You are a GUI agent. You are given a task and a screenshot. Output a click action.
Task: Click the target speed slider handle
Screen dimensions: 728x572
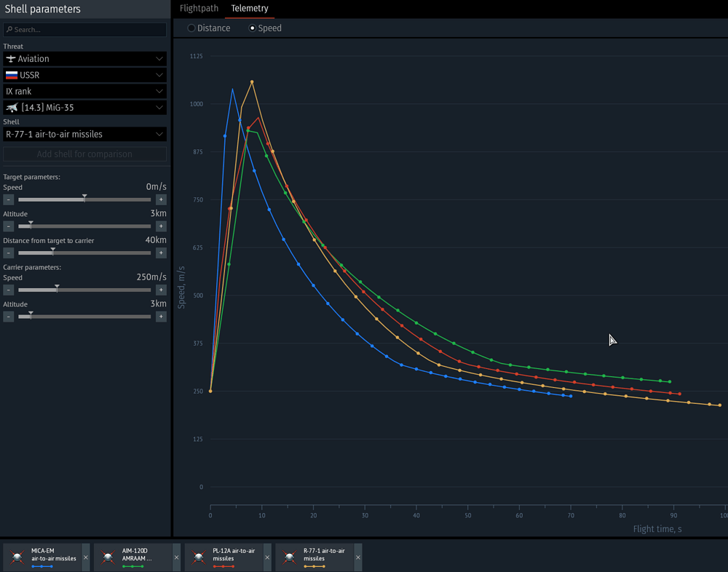click(x=84, y=198)
